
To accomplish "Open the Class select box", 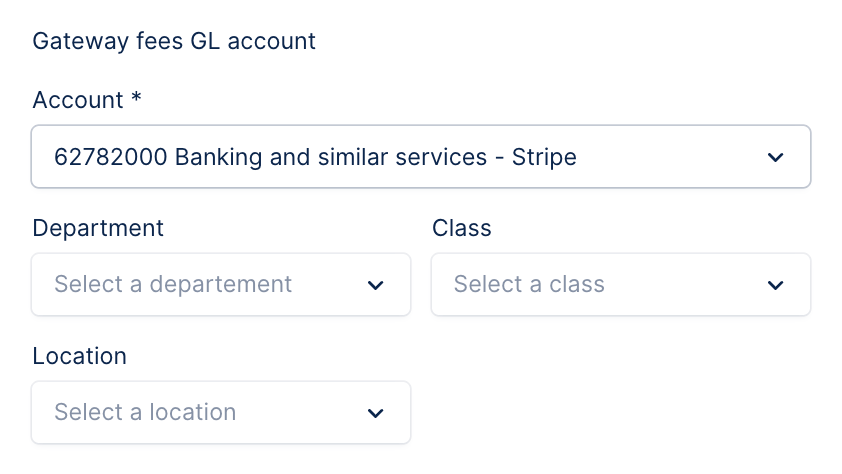I will (x=621, y=285).
